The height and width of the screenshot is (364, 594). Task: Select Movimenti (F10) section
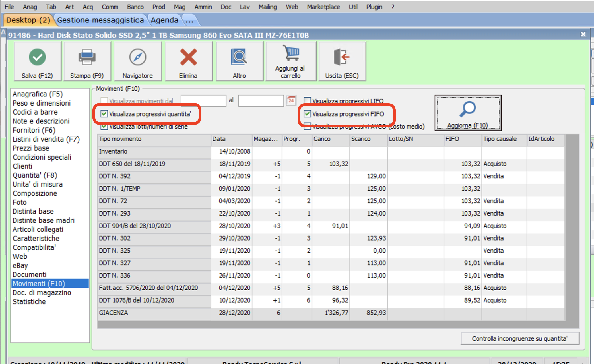tap(50, 284)
